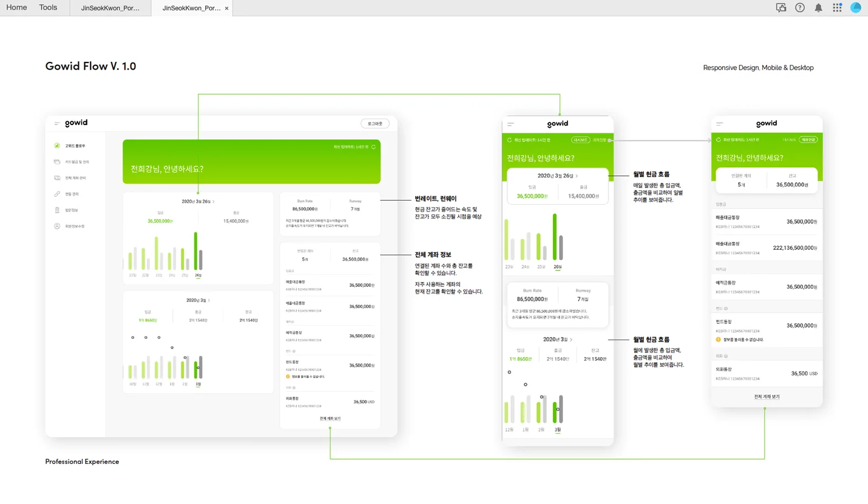The width and height of the screenshot is (868, 504).
Task: Click the refresh icon in desktop green banner
Action: (x=373, y=147)
